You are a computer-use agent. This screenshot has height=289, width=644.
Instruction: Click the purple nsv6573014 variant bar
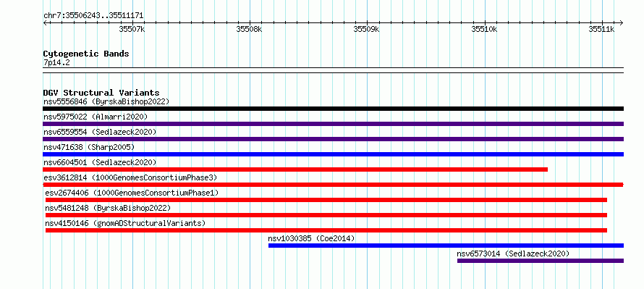click(x=541, y=261)
